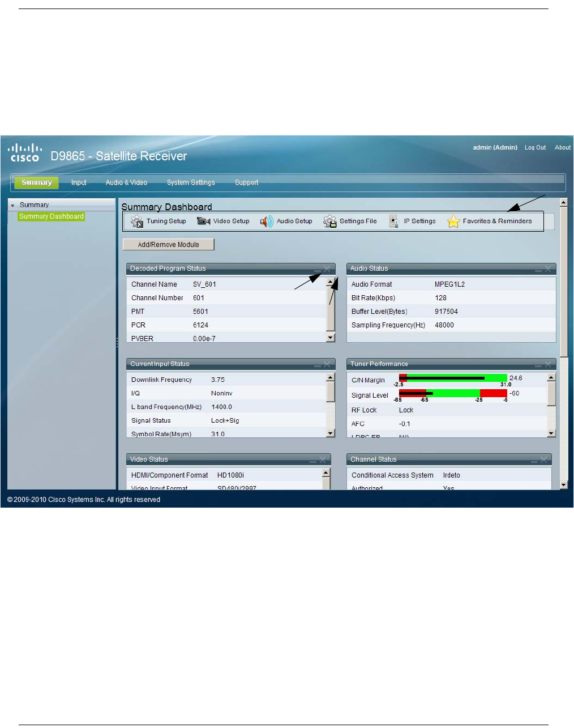Close the Current Input Status module
This screenshot has height=728, width=574.
coord(327,364)
